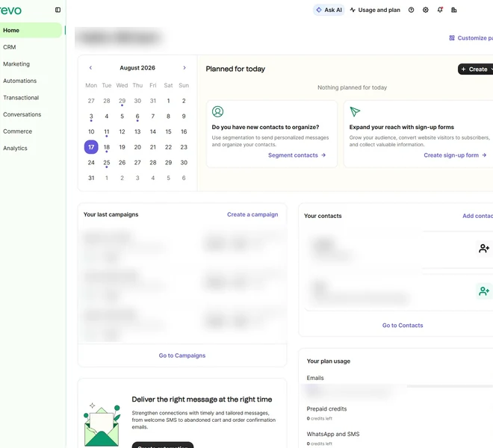The width and height of the screenshot is (493, 448).
Task: Click the Segment contacts link
Action: [297, 155]
